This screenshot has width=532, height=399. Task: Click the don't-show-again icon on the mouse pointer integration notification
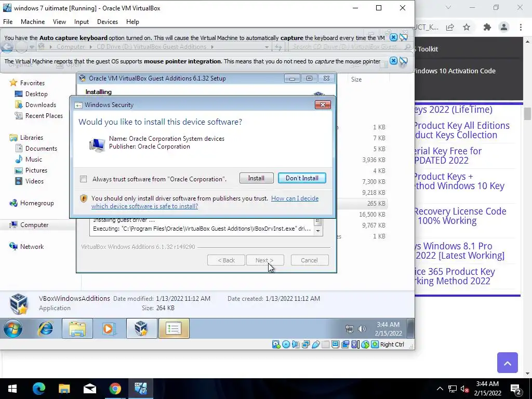click(403, 61)
